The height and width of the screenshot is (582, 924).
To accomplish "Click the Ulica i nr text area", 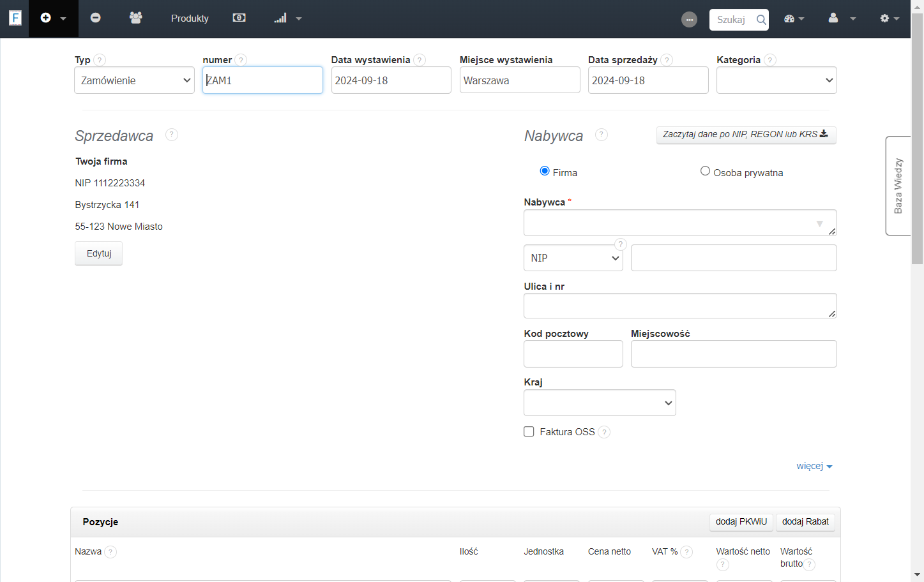I will point(680,306).
